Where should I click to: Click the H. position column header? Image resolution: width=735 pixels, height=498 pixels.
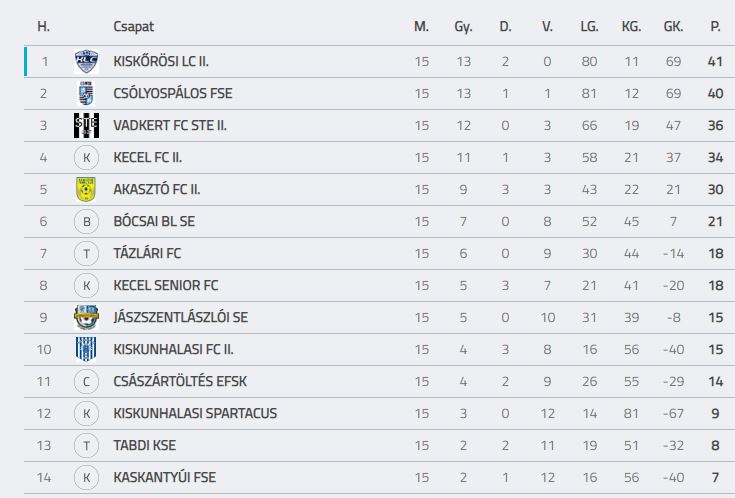(44, 26)
